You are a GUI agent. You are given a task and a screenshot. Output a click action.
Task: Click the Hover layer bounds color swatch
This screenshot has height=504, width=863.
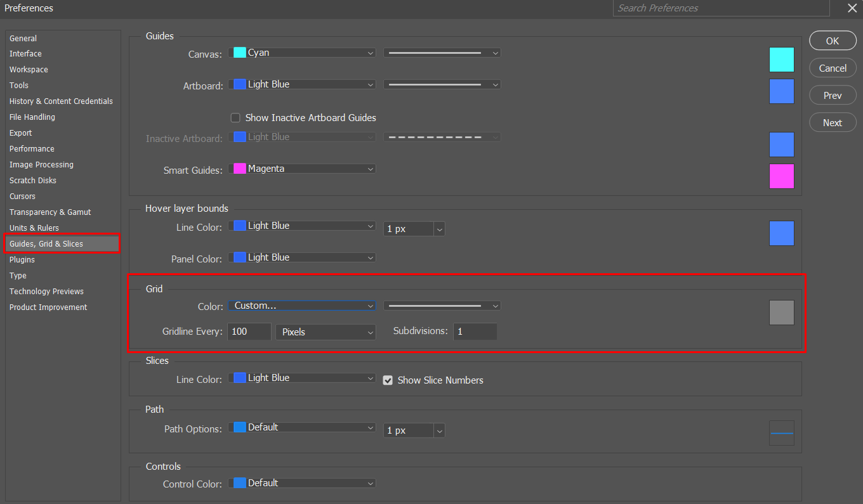click(x=781, y=233)
